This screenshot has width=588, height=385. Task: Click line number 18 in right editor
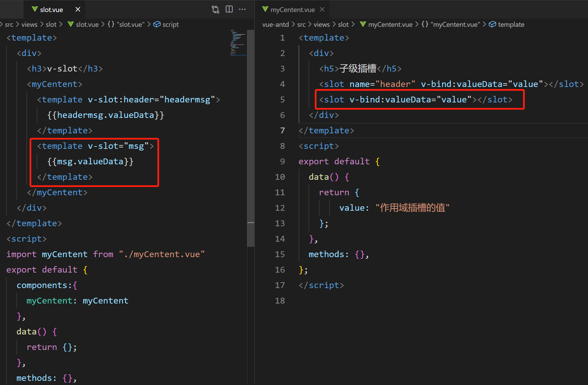(x=280, y=301)
